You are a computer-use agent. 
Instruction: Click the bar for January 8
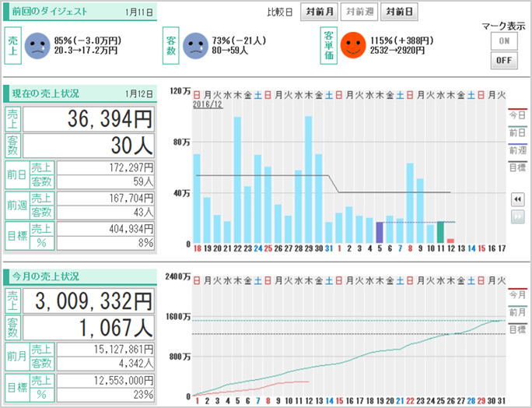(x=410, y=203)
